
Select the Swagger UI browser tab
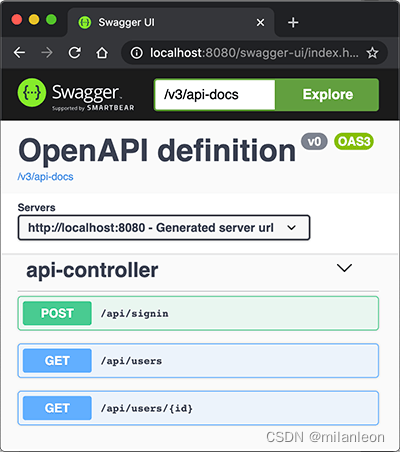point(171,22)
